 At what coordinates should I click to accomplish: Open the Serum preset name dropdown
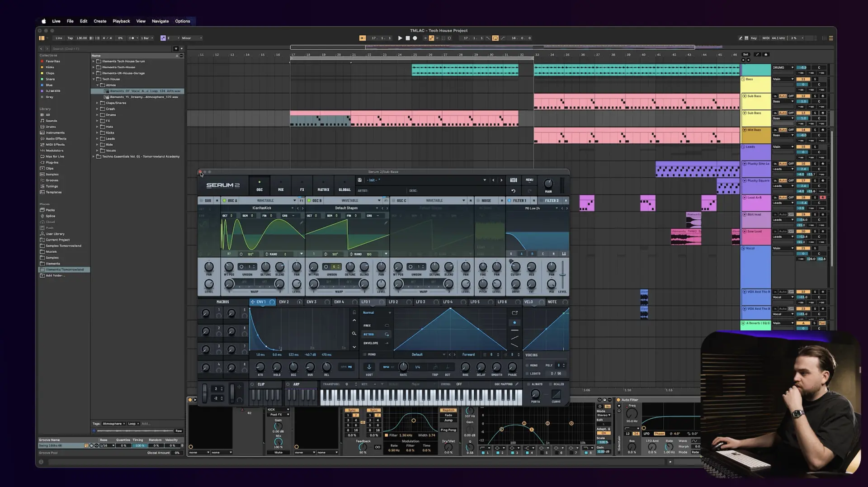pyautogui.click(x=485, y=180)
